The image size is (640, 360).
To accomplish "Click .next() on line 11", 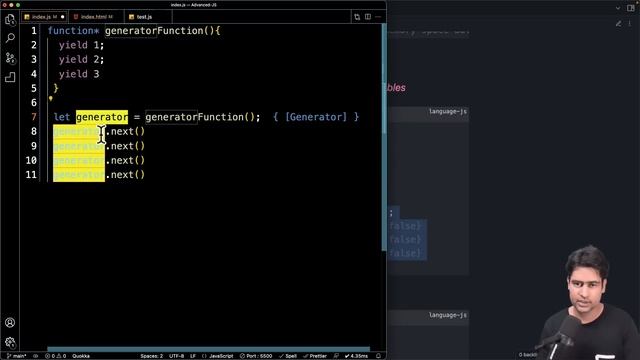I will [125, 175].
